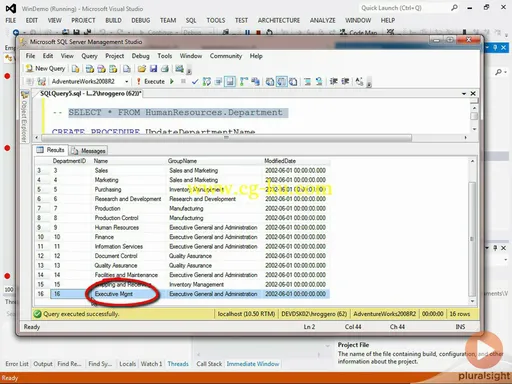Click the results grid scroll down arrow
This screenshot has width=512, height=384.
pos(472,301)
